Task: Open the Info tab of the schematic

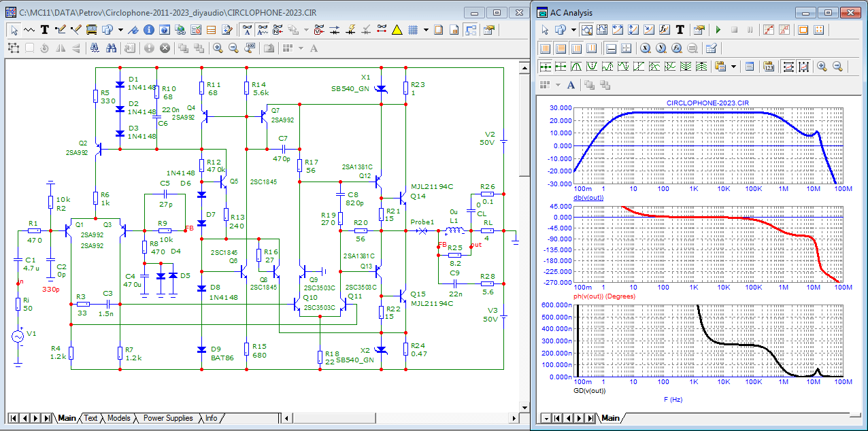Action: point(212,418)
